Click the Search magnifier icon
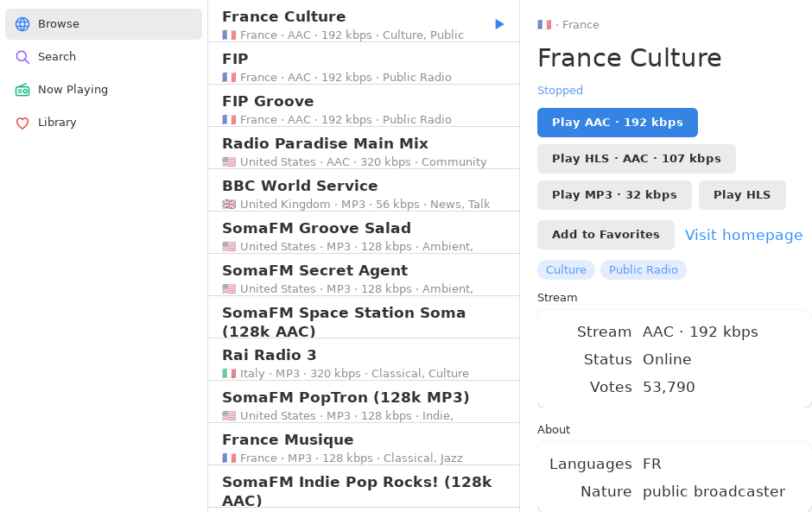Image resolution: width=812 pixels, height=512 pixels. pos(22,57)
